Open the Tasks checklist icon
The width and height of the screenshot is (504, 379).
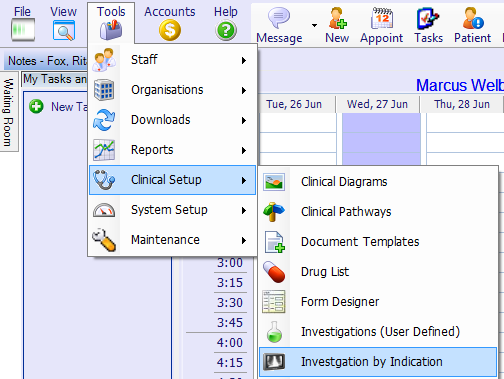coord(428,18)
